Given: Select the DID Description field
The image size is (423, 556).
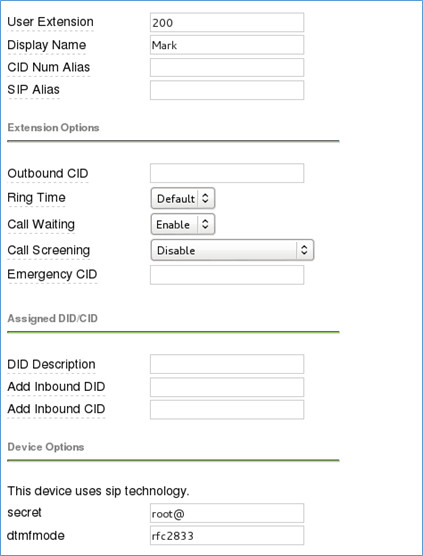Looking at the screenshot, I should point(227,364).
